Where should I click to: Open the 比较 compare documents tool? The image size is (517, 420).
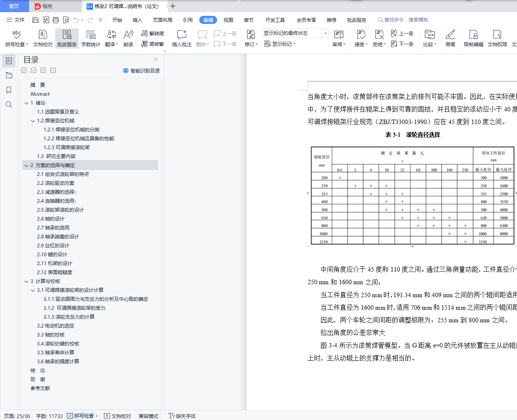tap(430, 39)
